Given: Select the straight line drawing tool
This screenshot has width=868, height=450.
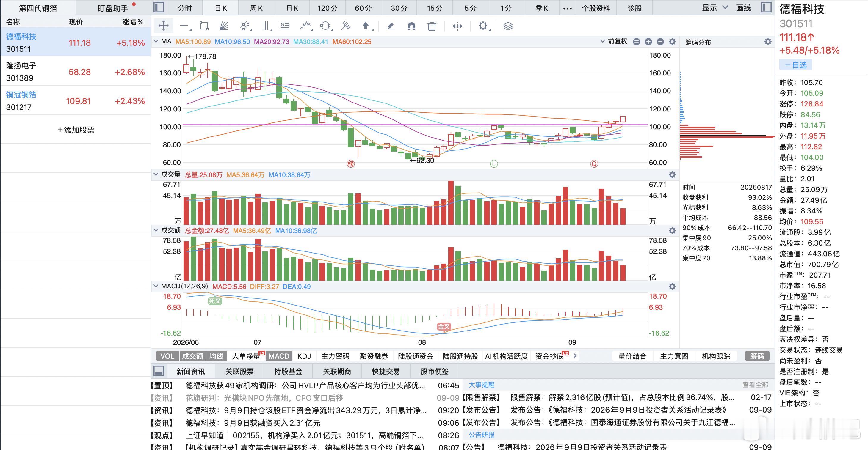Looking at the screenshot, I should pos(184,26).
